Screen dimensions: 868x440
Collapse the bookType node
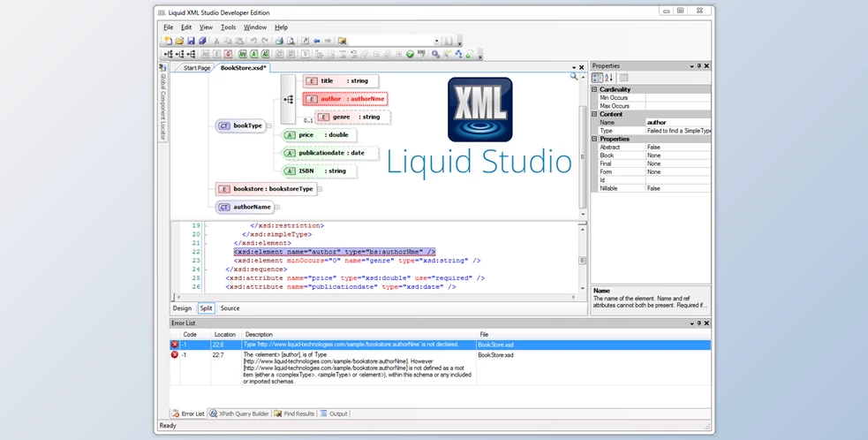point(269,125)
